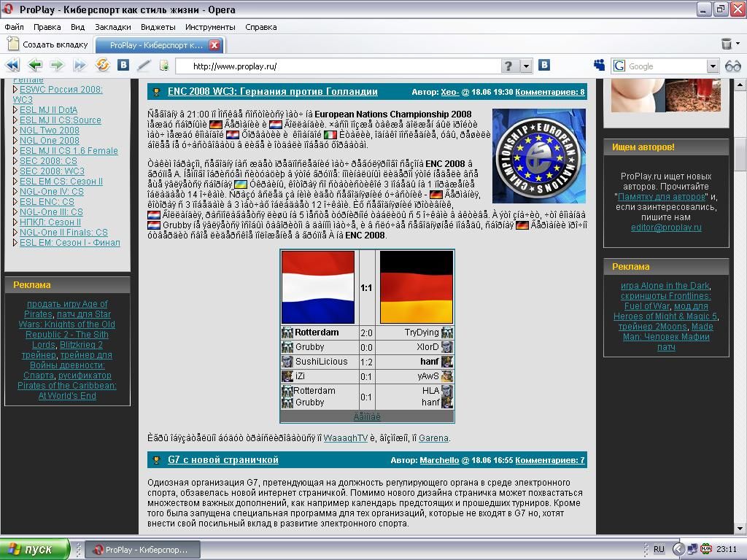The width and height of the screenshot is (747, 560).
Task: Open the address bar dropdown arrow
Action: [526, 66]
